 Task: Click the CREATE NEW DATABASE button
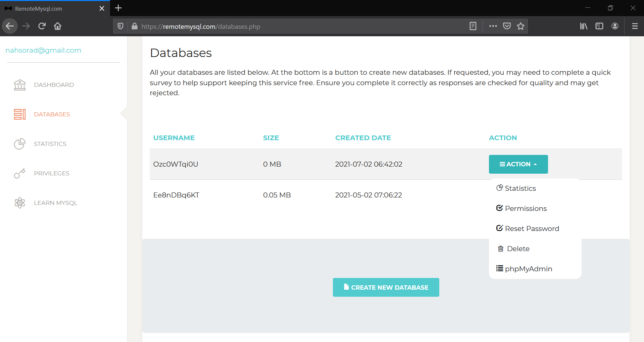pyautogui.click(x=386, y=287)
